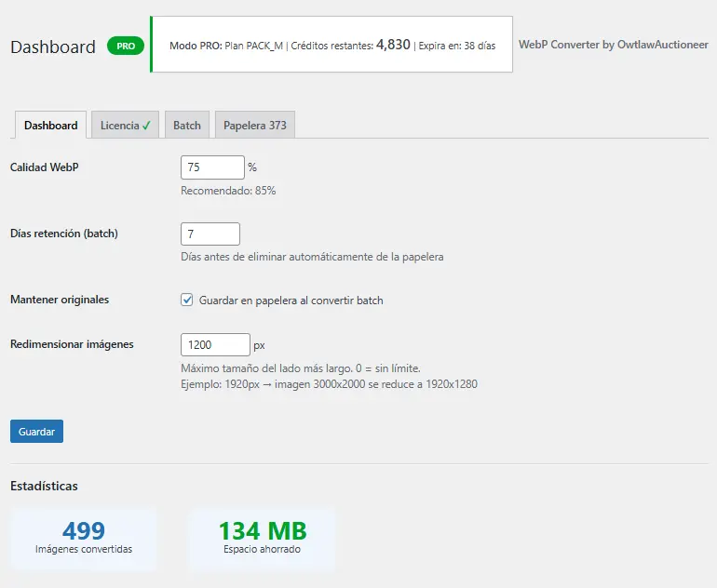
Task: Switch to the Licencia tab
Action: (126, 125)
